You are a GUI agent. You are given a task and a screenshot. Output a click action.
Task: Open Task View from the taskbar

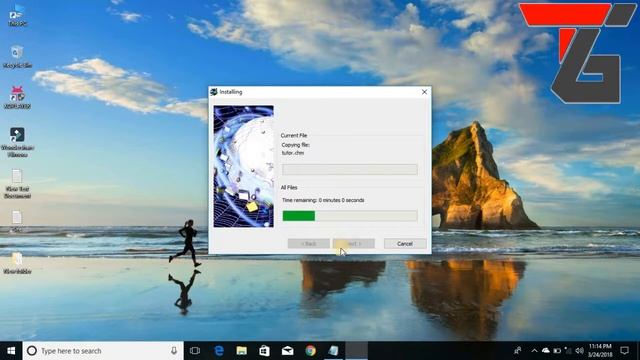[x=195, y=351]
